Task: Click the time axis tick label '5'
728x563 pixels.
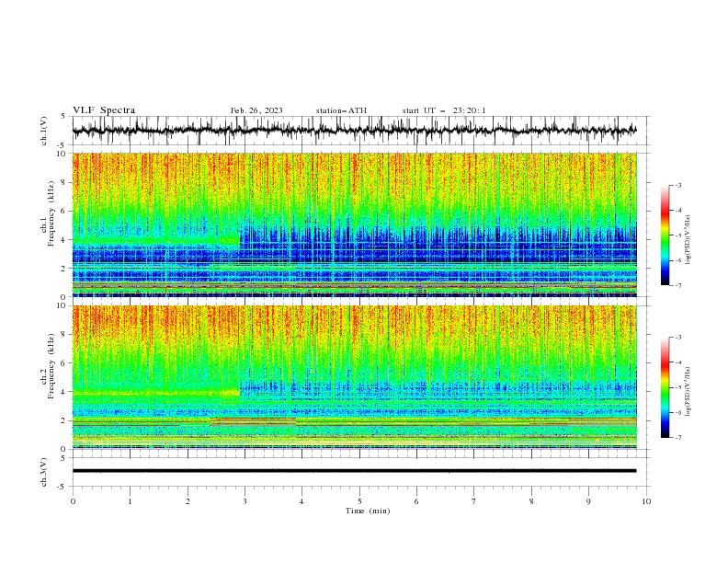Action: [359, 501]
